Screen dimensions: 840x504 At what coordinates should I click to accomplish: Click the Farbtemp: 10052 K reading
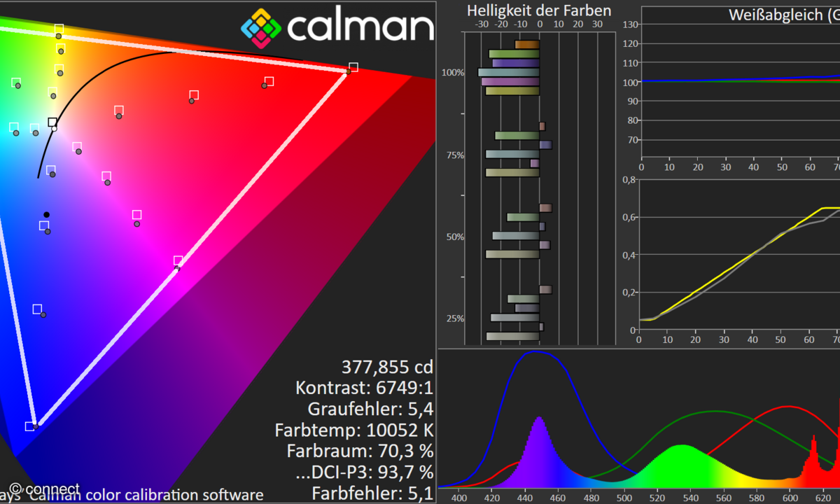[354, 430]
